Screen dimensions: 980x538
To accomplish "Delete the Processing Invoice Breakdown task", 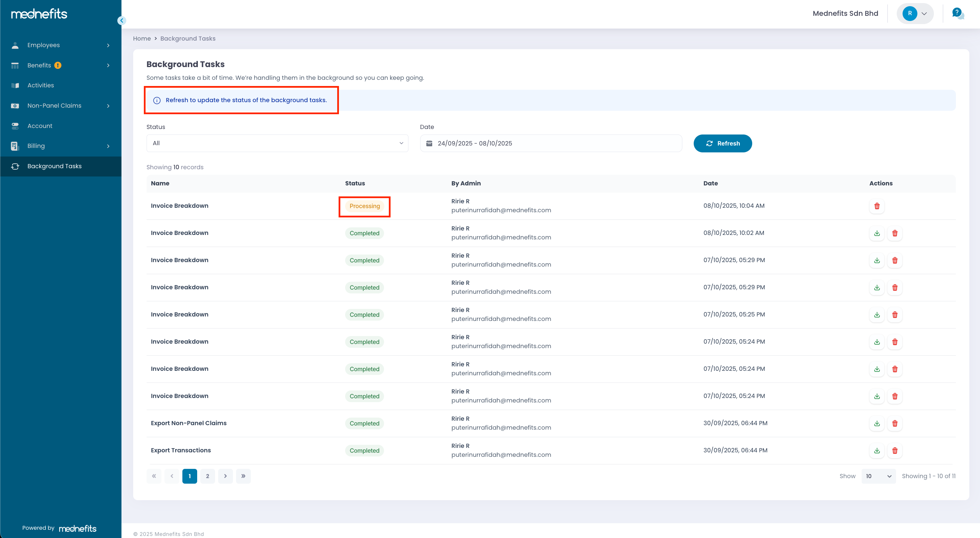I will [876, 206].
